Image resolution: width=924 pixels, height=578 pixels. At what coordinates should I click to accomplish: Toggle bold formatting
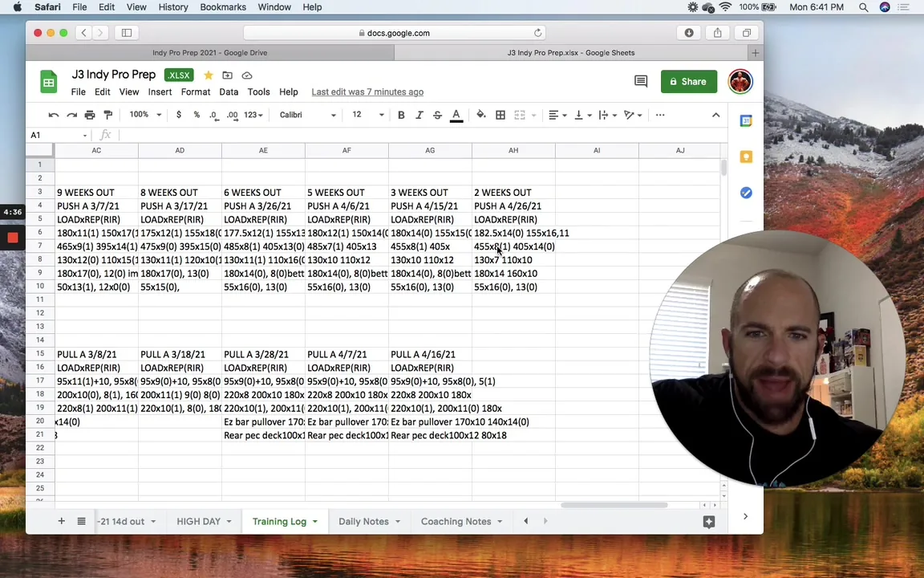401,115
